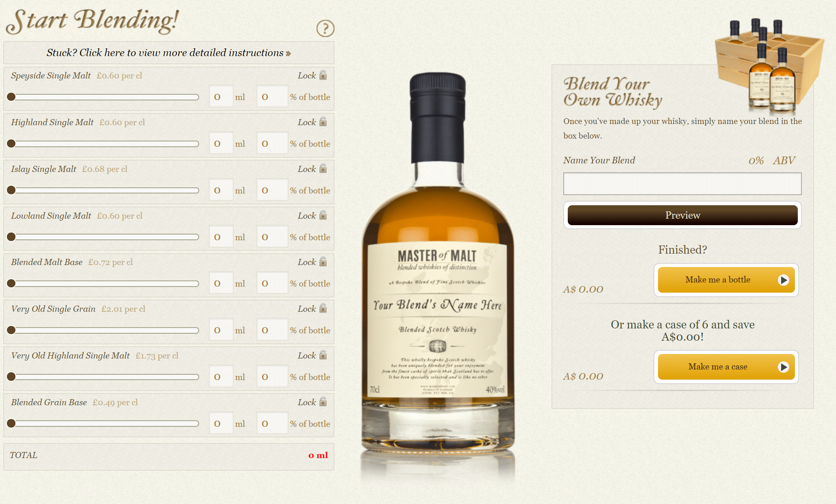Focus Very Old Single Grain ml field
Viewport: 836px width, 504px height.
pos(221,330)
